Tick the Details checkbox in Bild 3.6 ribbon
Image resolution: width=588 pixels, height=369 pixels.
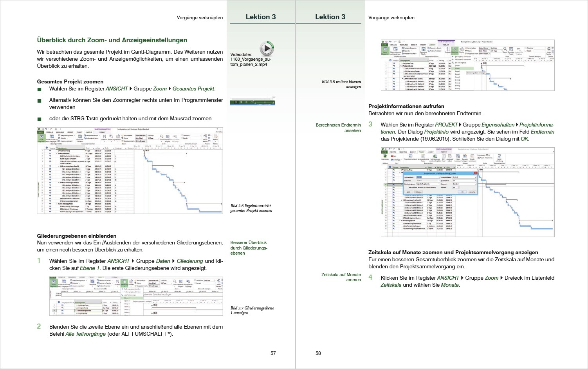(182, 138)
